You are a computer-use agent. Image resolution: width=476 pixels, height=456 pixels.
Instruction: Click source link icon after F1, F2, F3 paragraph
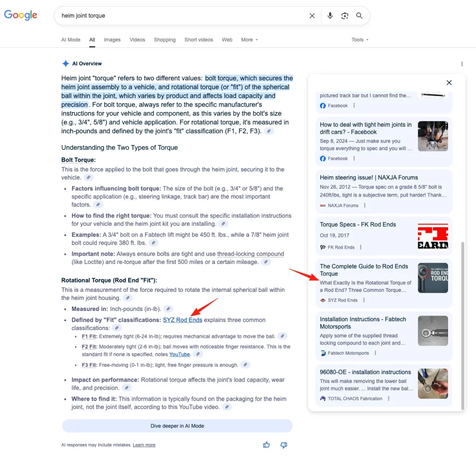[269, 131]
